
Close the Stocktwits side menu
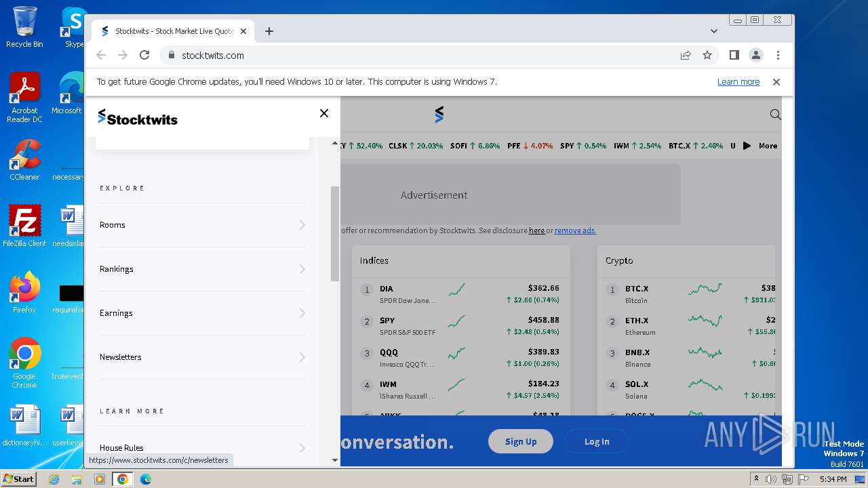tap(324, 113)
